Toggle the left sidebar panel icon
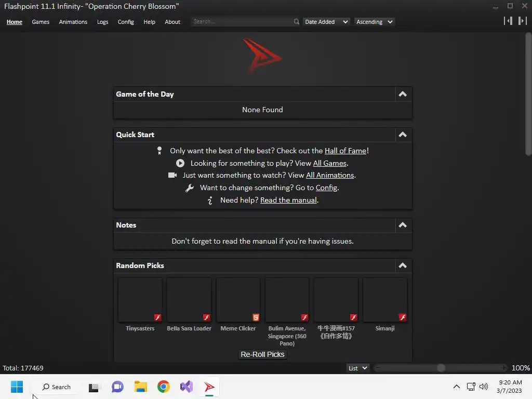Screen dimensions: 532x399 508,21
